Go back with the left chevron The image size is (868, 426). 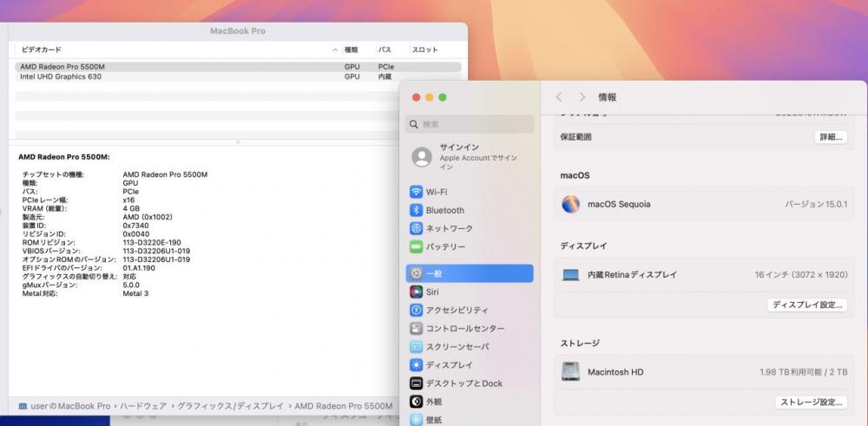tap(558, 97)
